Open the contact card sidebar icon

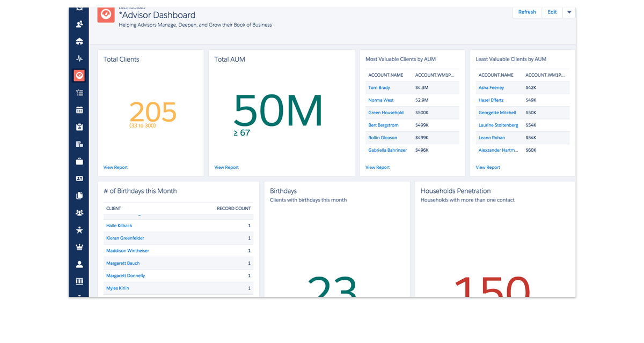click(79, 178)
